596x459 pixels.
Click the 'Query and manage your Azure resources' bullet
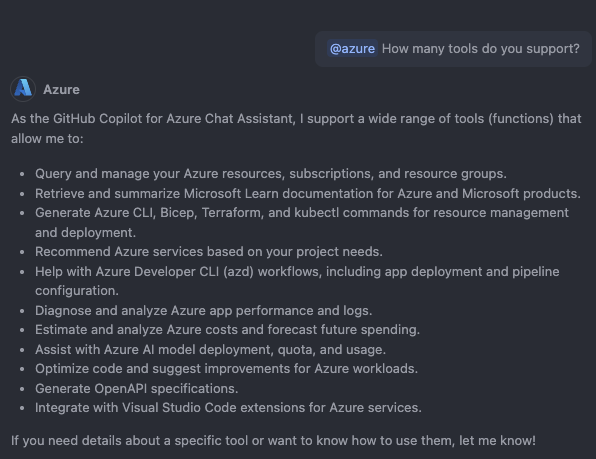(x=271, y=174)
